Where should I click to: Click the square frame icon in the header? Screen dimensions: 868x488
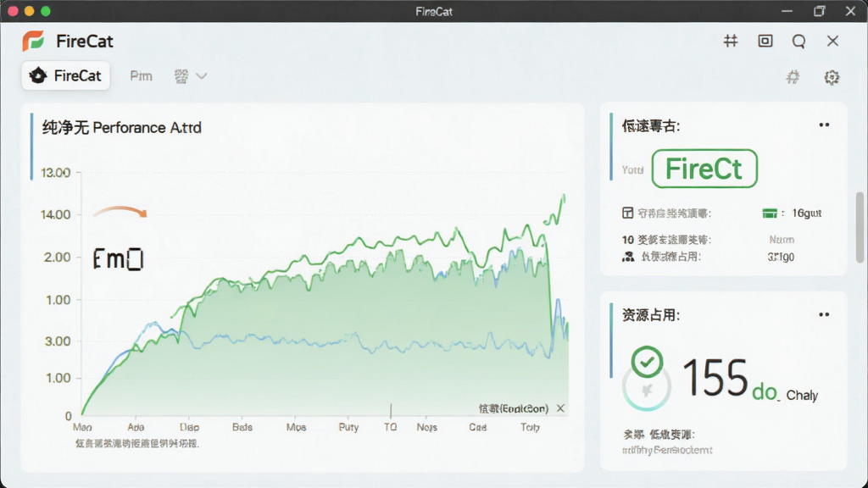[765, 41]
